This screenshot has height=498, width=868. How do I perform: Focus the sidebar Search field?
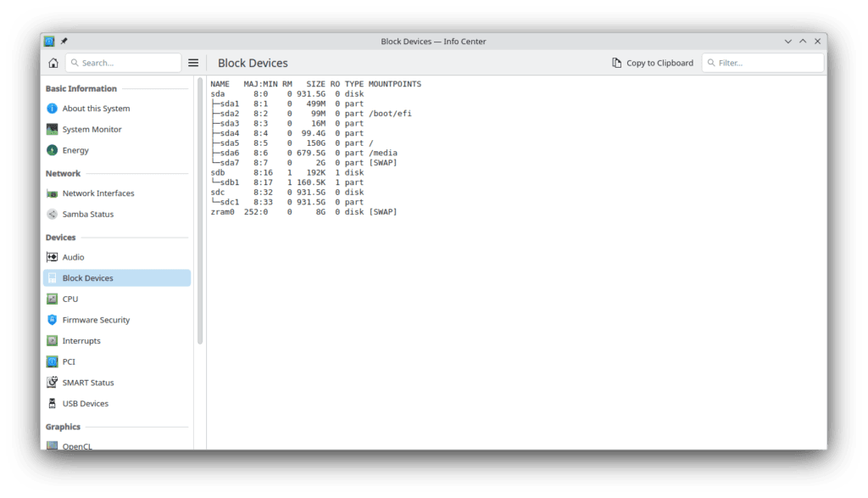click(x=127, y=63)
